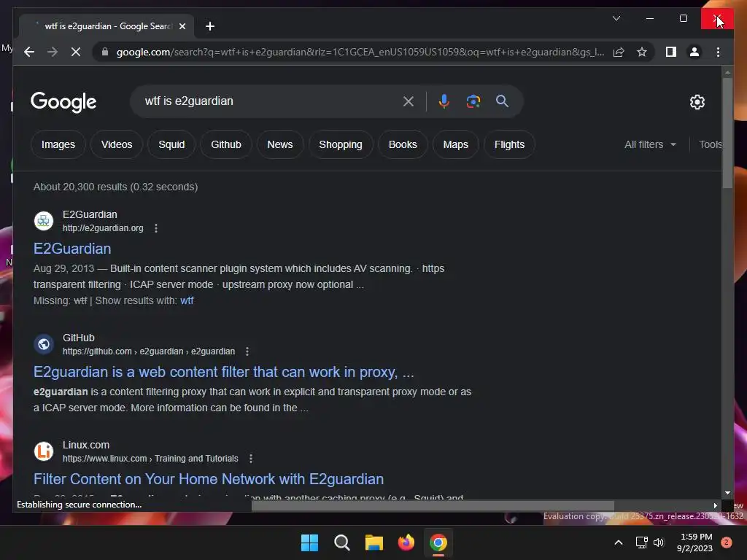This screenshot has width=747, height=560.
Task: Click the vertical page scrollbar
Action: pyautogui.click(x=727, y=133)
